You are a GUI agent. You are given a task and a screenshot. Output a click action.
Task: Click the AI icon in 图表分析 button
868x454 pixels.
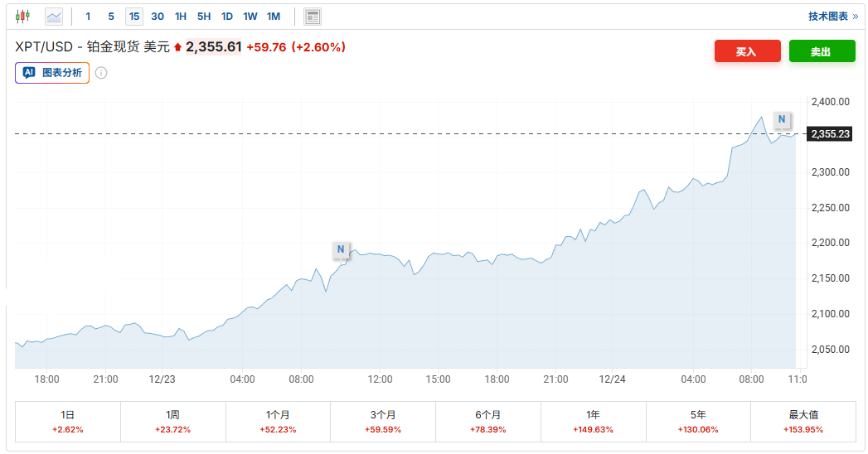[29, 73]
